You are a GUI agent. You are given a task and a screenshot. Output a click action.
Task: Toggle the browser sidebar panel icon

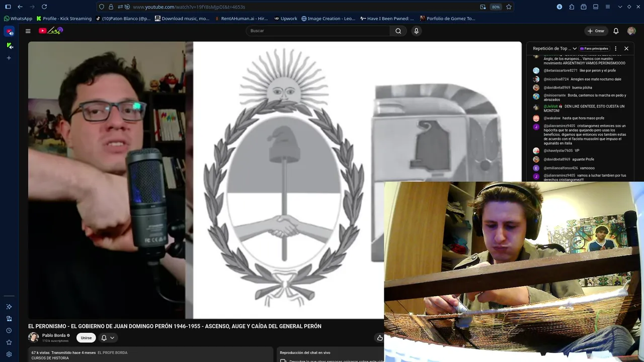coord(8,7)
